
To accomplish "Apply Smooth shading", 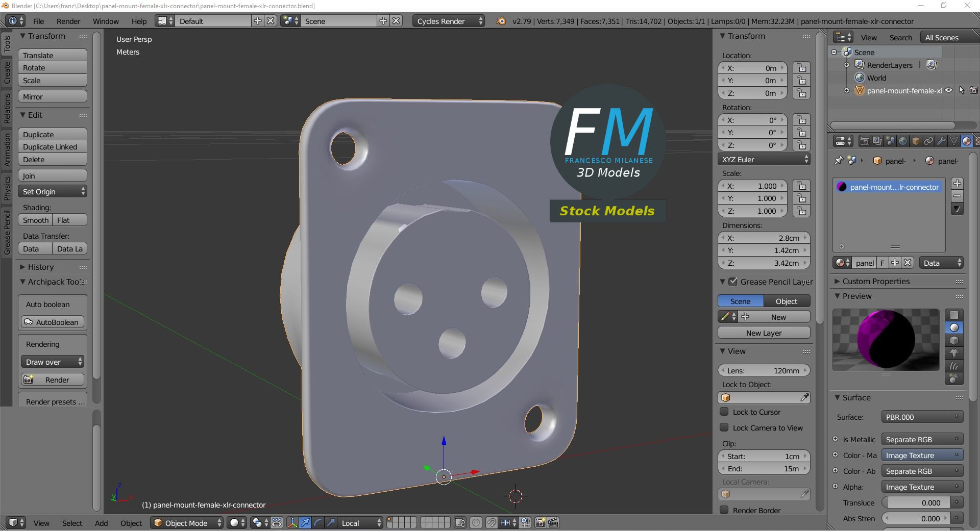I will click(x=35, y=220).
